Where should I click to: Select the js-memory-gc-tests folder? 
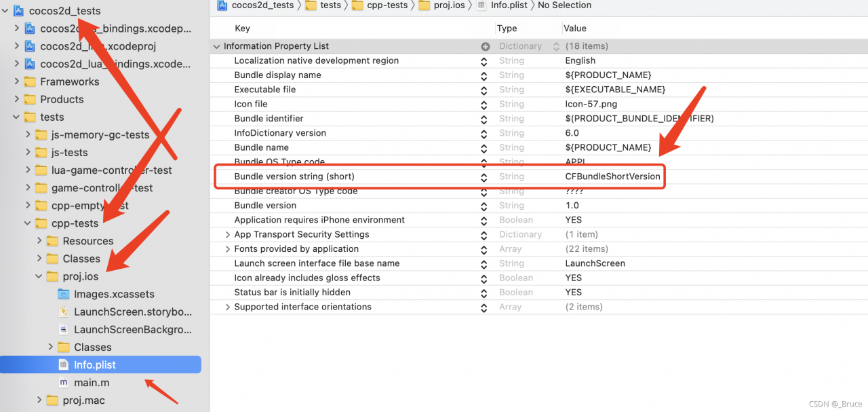tap(100, 134)
